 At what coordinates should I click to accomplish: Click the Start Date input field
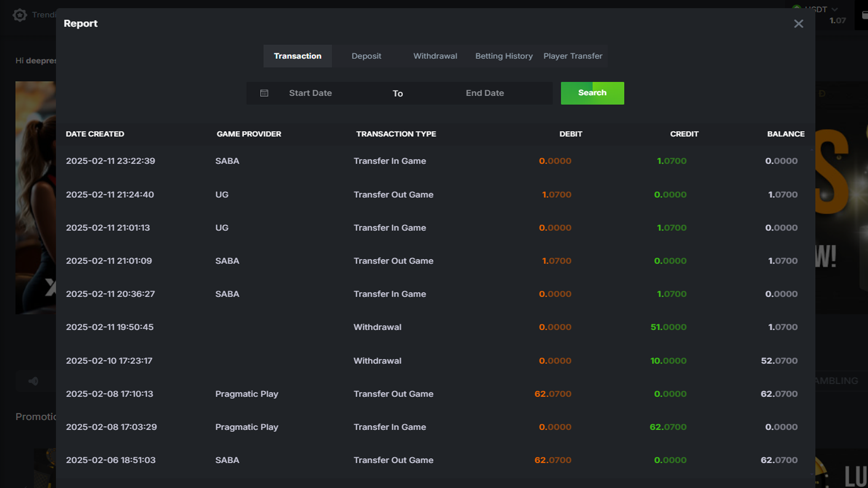310,93
